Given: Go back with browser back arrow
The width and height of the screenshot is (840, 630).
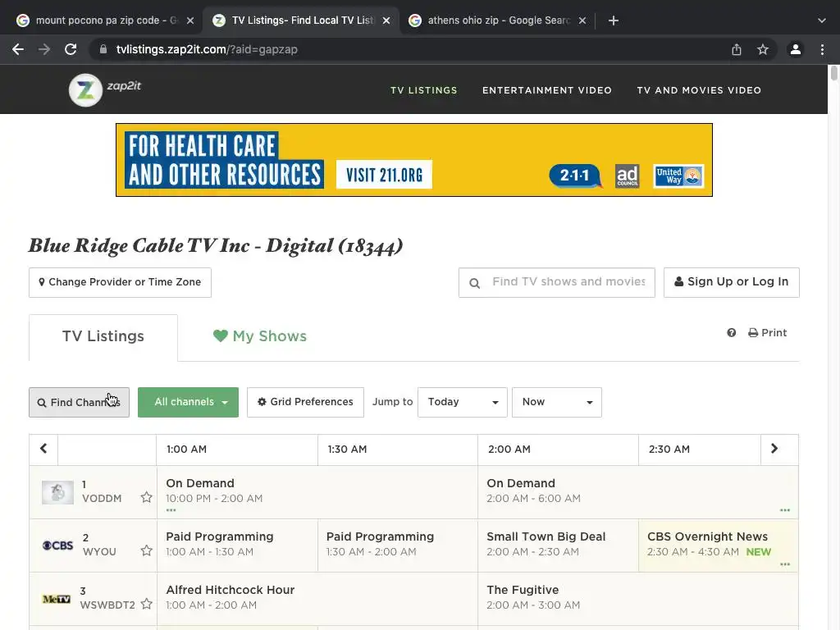Looking at the screenshot, I should (18, 49).
